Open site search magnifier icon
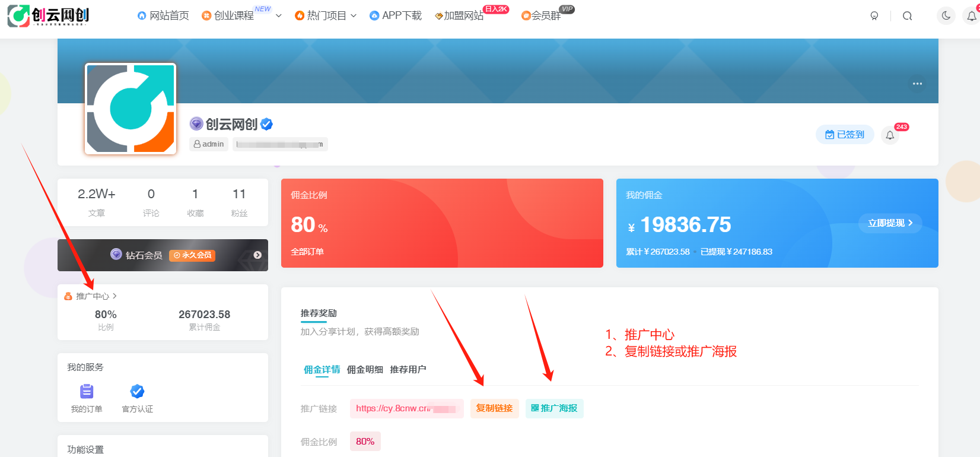The height and width of the screenshot is (457, 980). 908,16
